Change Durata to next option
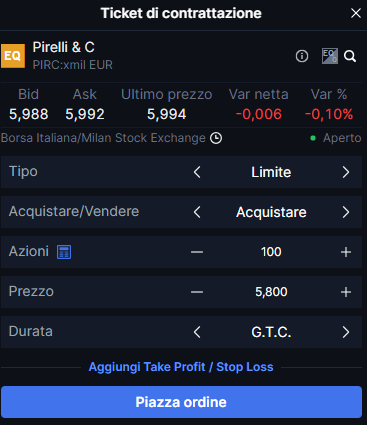This screenshot has width=367, height=425. tap(346, 332)
